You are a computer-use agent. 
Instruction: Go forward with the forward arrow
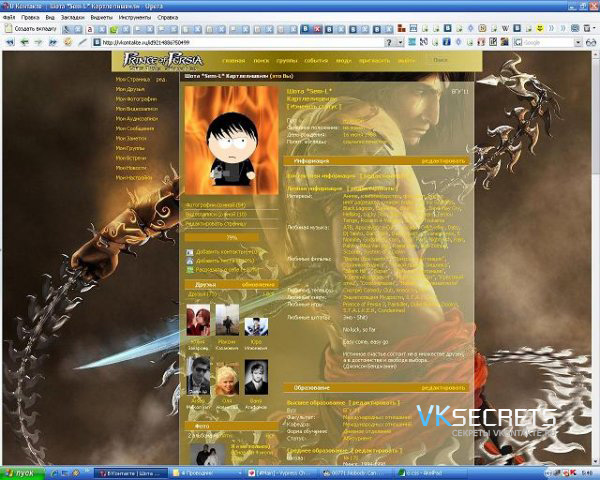[39, 42]
